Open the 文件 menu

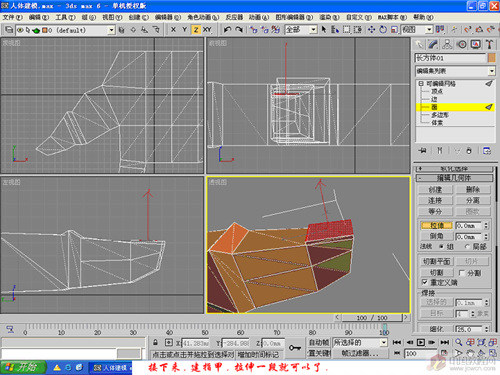pos(13,17)
